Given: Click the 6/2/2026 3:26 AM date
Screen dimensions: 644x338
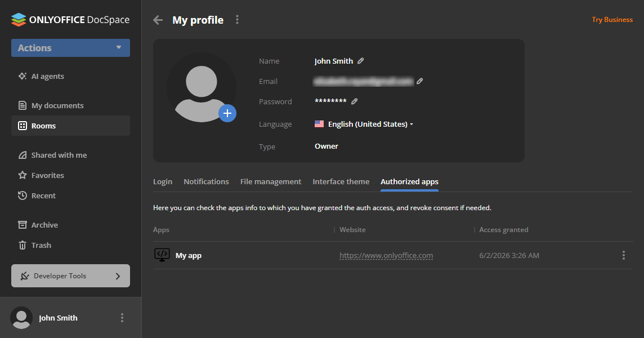Looking at the screenshot, I should [509, 255].
